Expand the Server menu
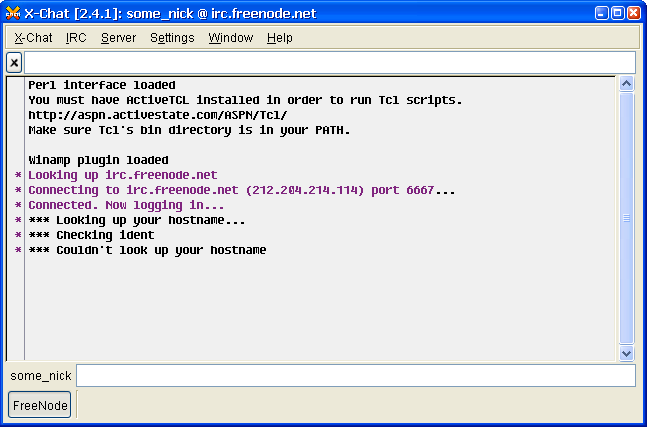The image size is (647, 427). [x=118, y=38]
